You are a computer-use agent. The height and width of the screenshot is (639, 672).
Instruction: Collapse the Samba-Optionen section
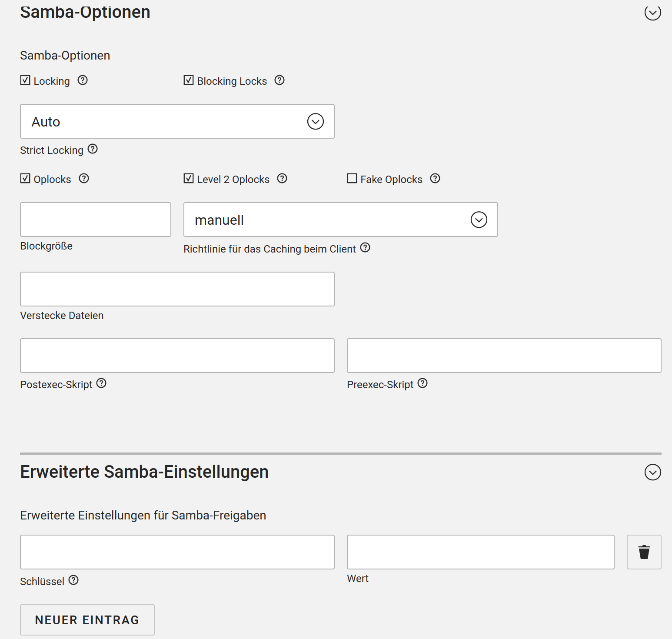(x=653, y=13)
